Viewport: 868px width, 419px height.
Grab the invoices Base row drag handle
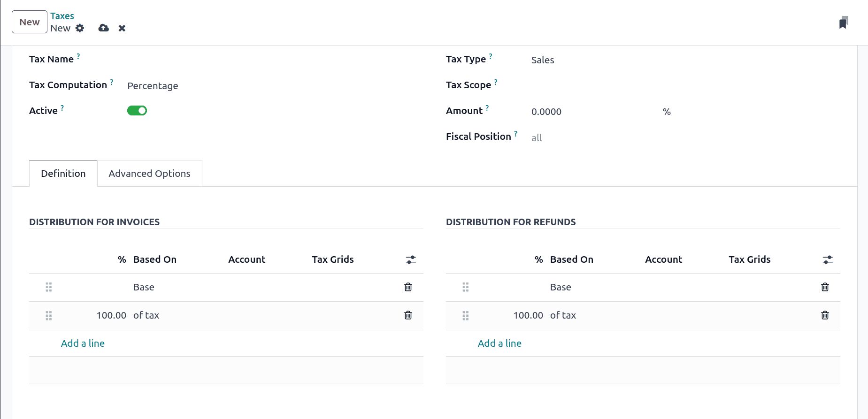click(x=49, y=287)
